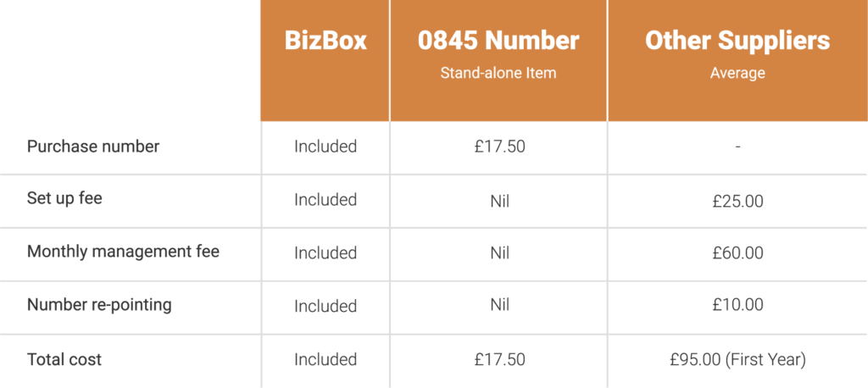Screen dimensions: 868x388
Task: Click Included in BizBox Purchase number row
Action: (325, 147)
